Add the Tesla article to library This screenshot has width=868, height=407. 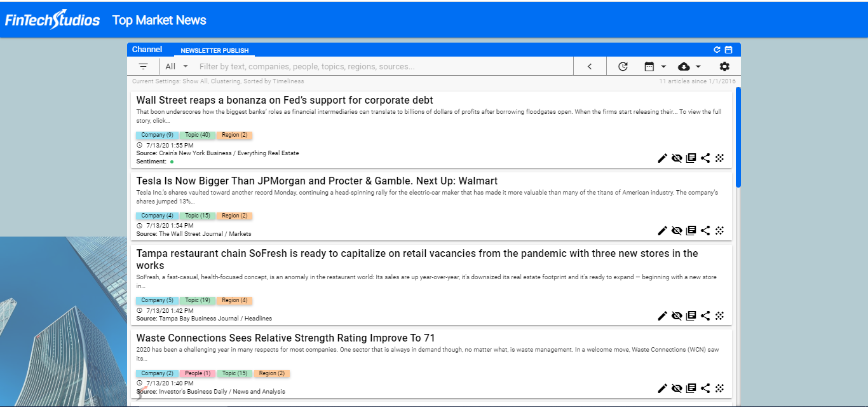[691, 231]
